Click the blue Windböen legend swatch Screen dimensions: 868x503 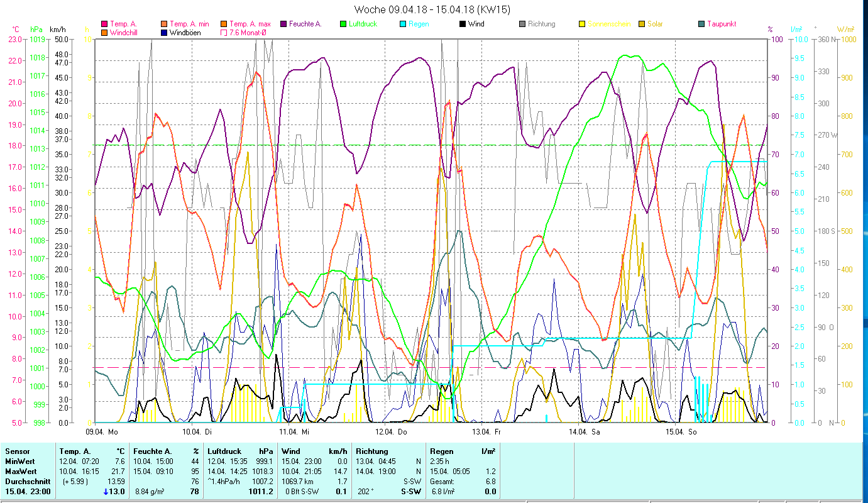point(163,33)
